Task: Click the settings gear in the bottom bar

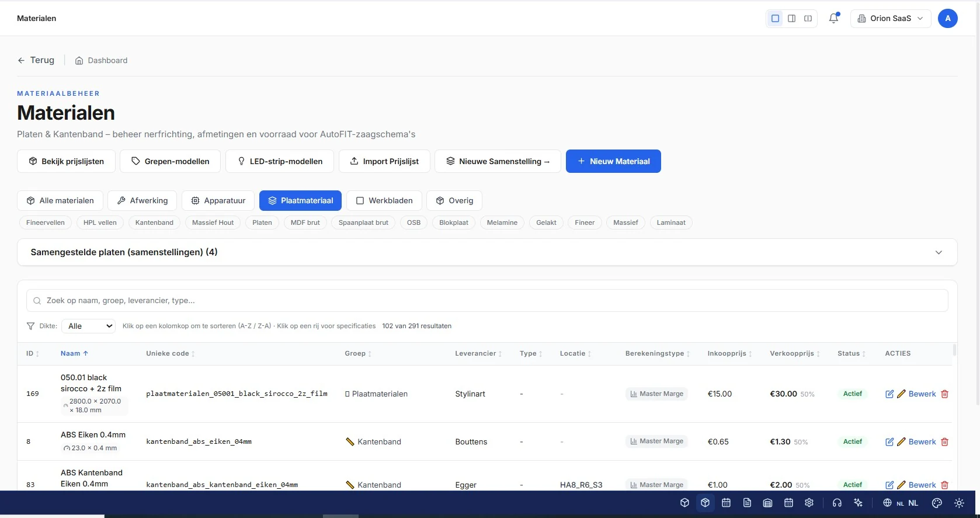Action: point(809,503)
